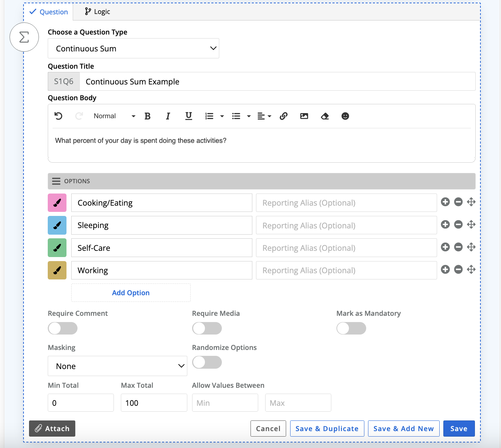Image resolution: width=501 pixels, height=448 pixels.
Task: Insert a hyperlink with the link icon
Action: pos(284,116)
